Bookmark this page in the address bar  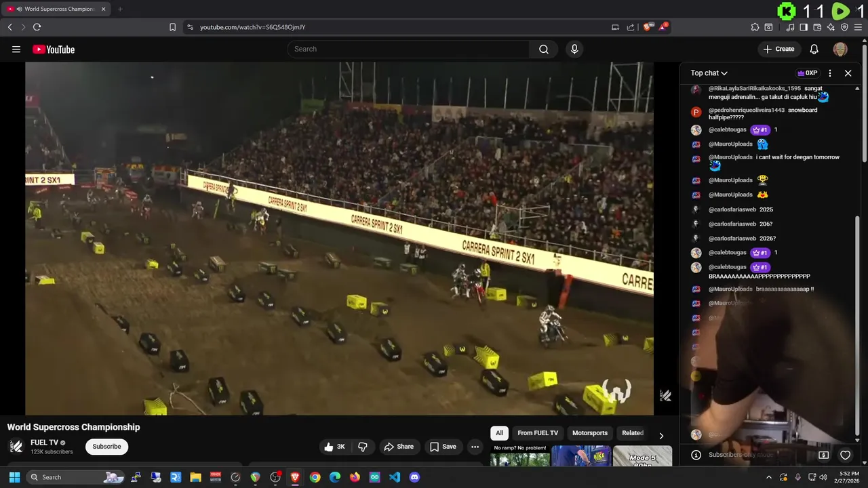click(x=172, y=27)
